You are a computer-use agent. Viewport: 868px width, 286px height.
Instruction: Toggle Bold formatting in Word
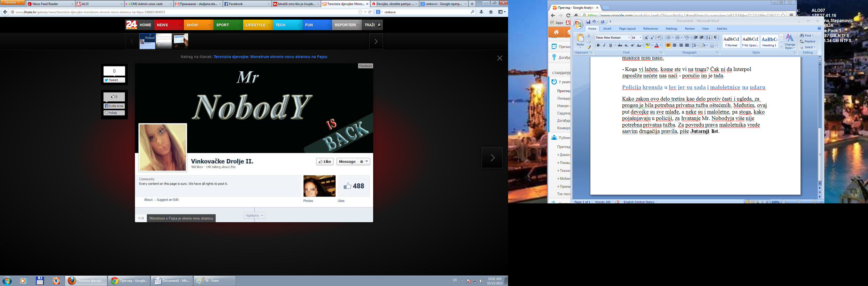[598, 45]
